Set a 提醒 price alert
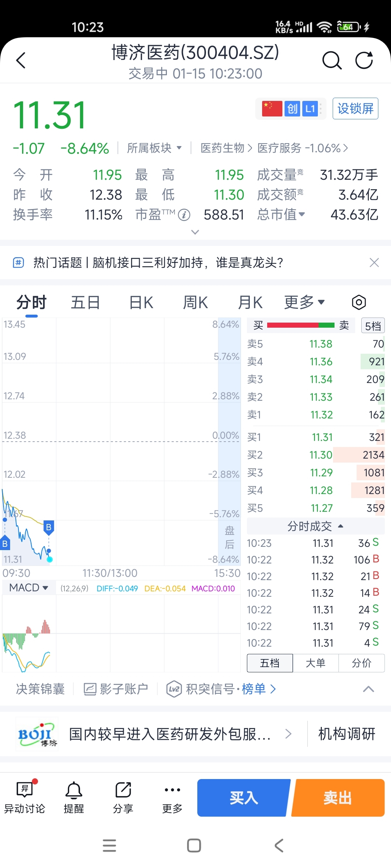This screenshot has width=391, height=868. click(x=74, y=798)
